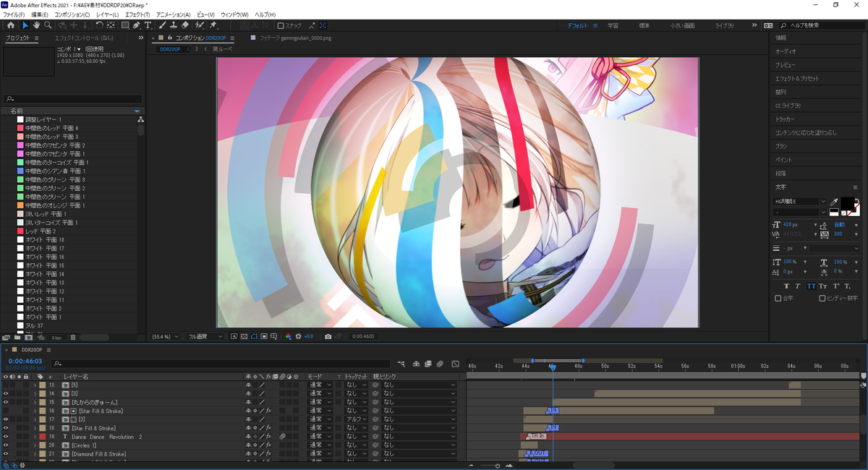Screen dimensions: 868x470
Task: Click the font eyedropper in Character panel
Action: pyautogui.click(x=834, y=202)
